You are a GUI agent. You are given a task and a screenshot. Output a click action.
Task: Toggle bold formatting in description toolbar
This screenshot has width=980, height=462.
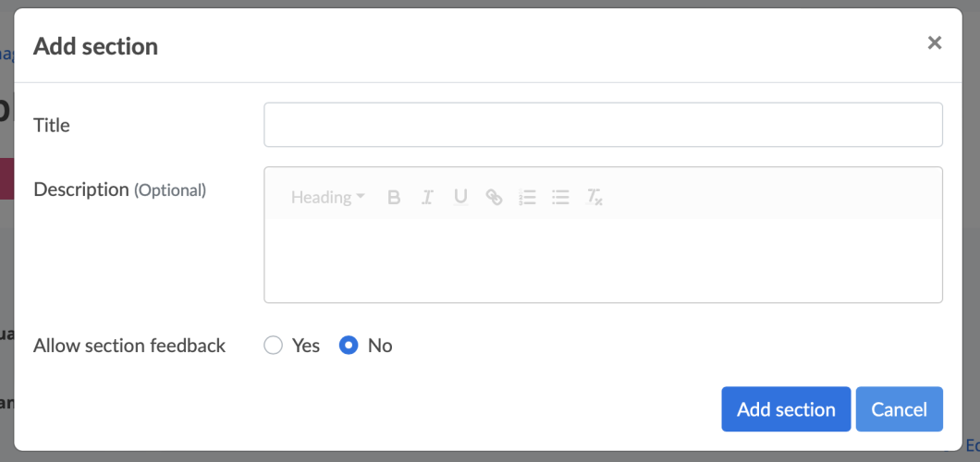(x=394, y=197)
